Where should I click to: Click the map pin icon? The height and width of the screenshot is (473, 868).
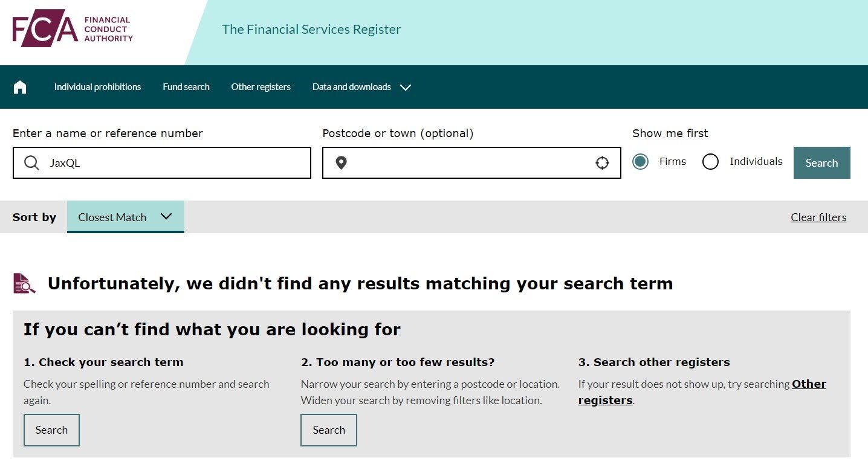point(341,162)
